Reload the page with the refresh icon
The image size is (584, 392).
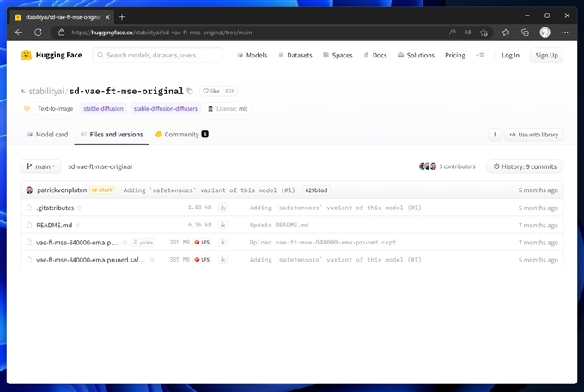(x=38, y=33)
